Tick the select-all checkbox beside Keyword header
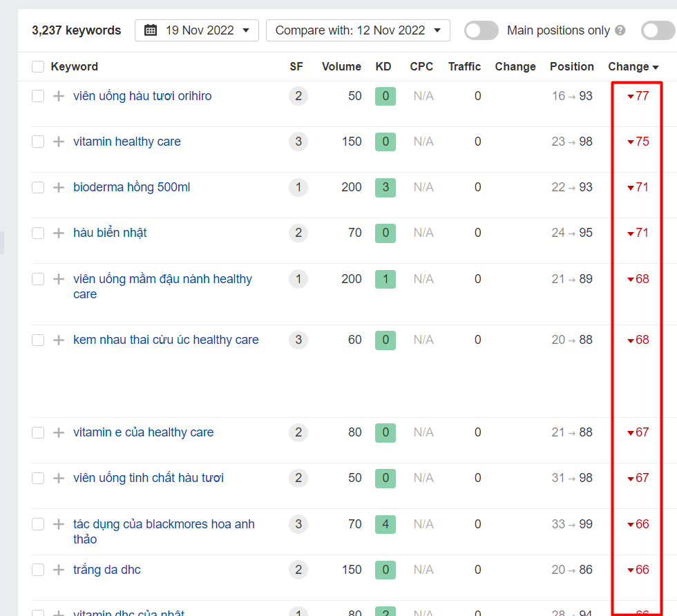Viewport: 677px width, 616px height. coord(38,66)
